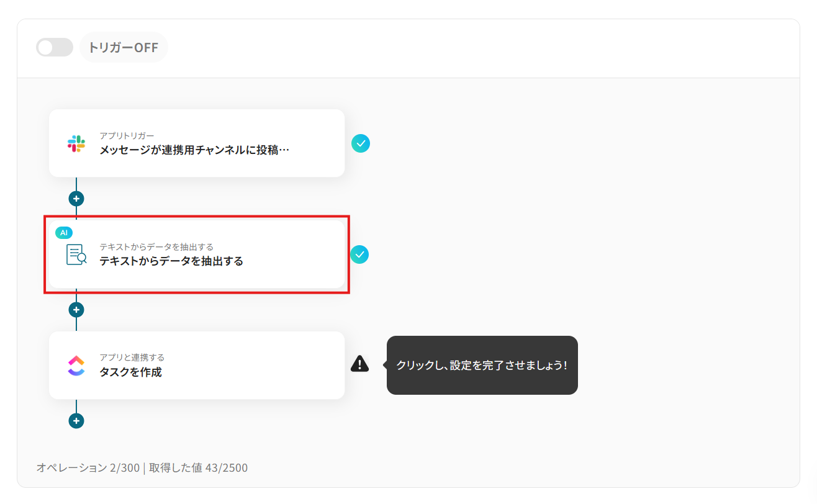Add a new step at the flow's end

(76, 421)
